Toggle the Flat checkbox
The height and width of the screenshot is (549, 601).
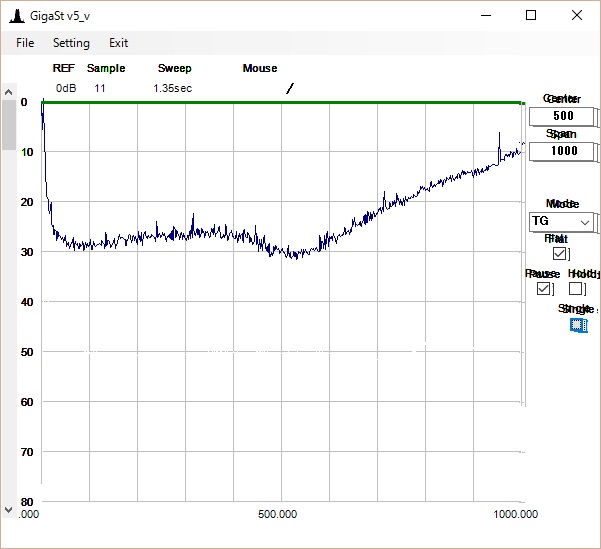(x=560, y=253)
